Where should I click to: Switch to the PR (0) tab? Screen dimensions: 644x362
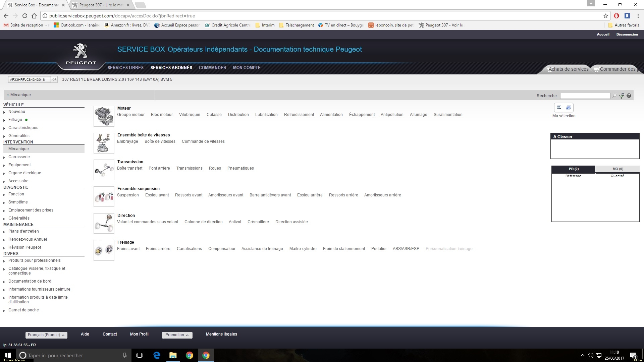coord(574,169)
